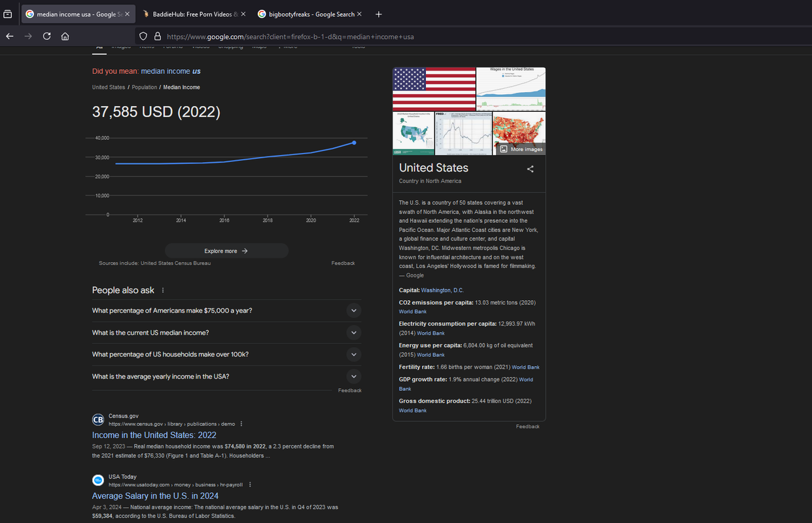
Task: Open 'Average Salary in the U.S. in 2024' result
Action: point(155,496)
